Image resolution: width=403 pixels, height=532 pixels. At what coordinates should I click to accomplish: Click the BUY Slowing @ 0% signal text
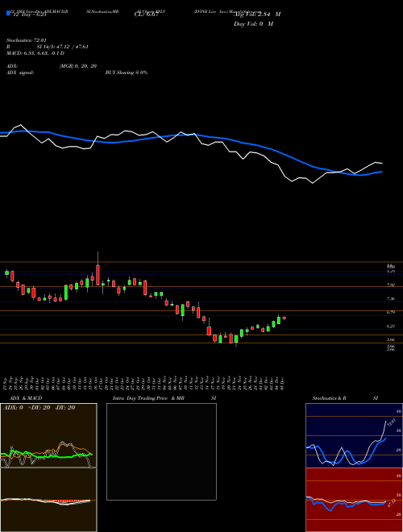click(127, 73)
